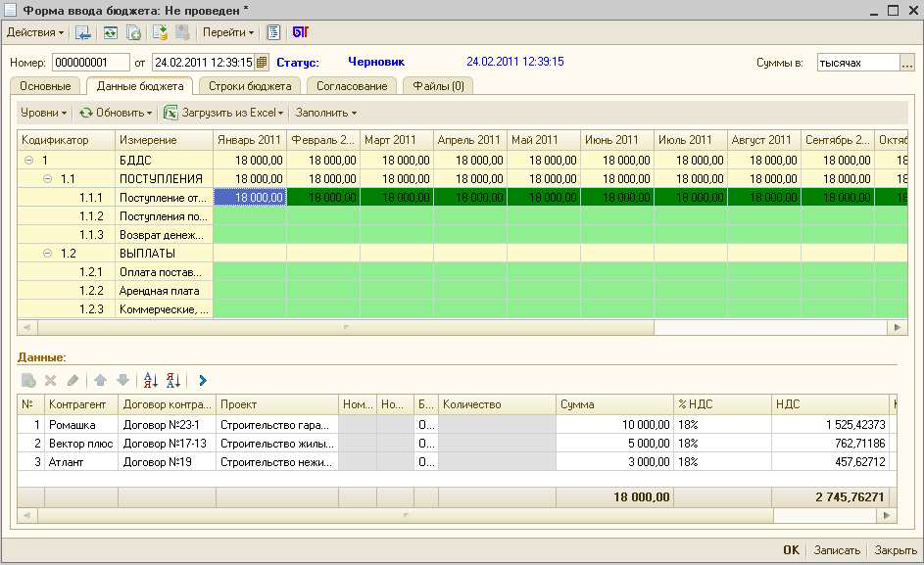Screen dimensions: 924x565
Task: Click the calendar picker beside the date field
Action: point(262,63)
